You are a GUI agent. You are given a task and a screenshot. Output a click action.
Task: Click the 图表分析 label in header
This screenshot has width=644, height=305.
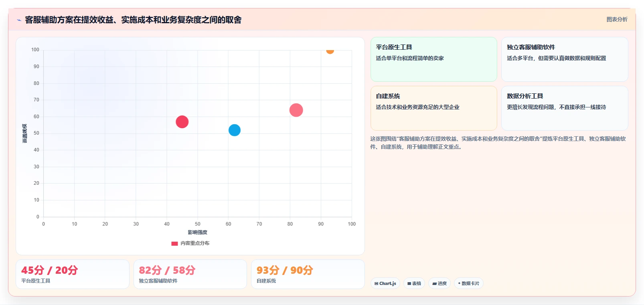point(617,19)
